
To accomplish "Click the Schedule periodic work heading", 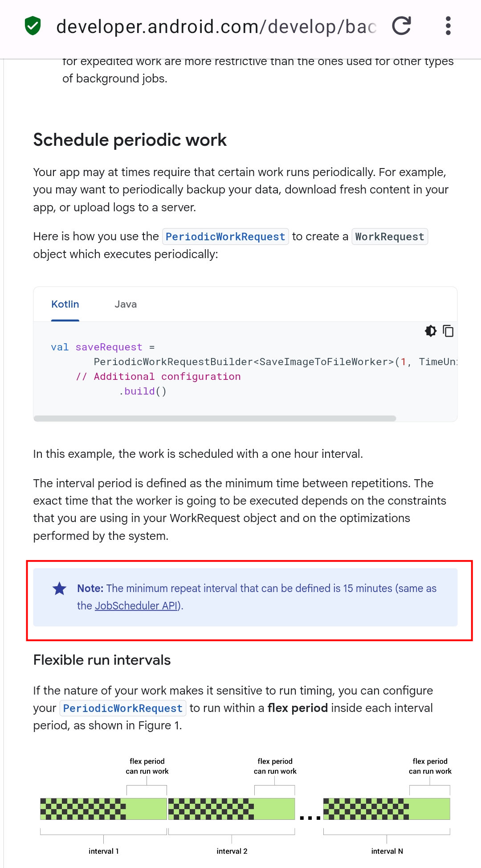I will point(130,140).
